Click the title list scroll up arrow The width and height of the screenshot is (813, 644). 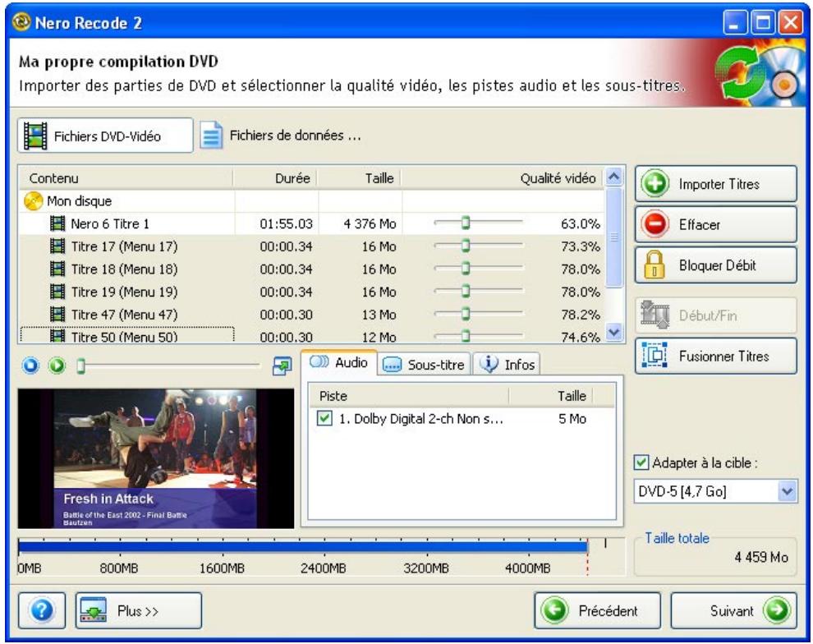pos(614,177)
